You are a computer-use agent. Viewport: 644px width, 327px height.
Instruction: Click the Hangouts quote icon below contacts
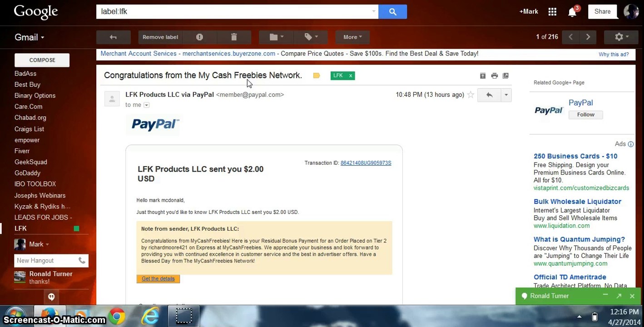pos(51,297)
